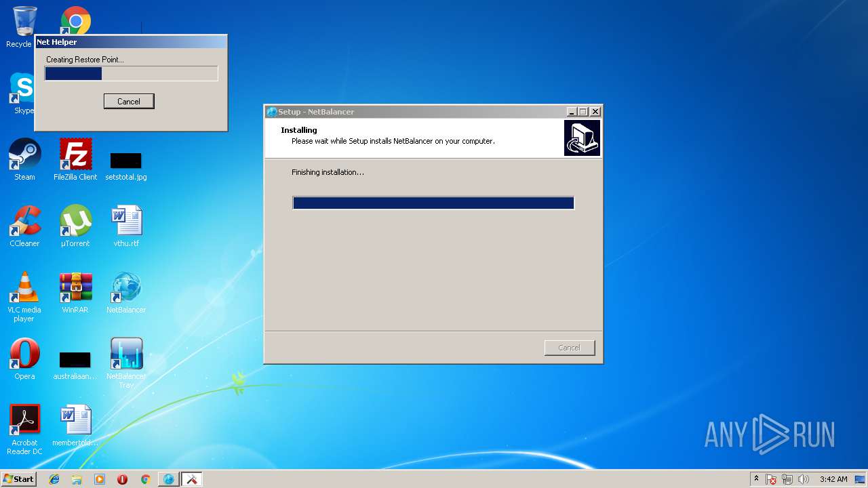868x488 pixels.
Task: Click the Show desktop button
Action: [x=861, y=479]
